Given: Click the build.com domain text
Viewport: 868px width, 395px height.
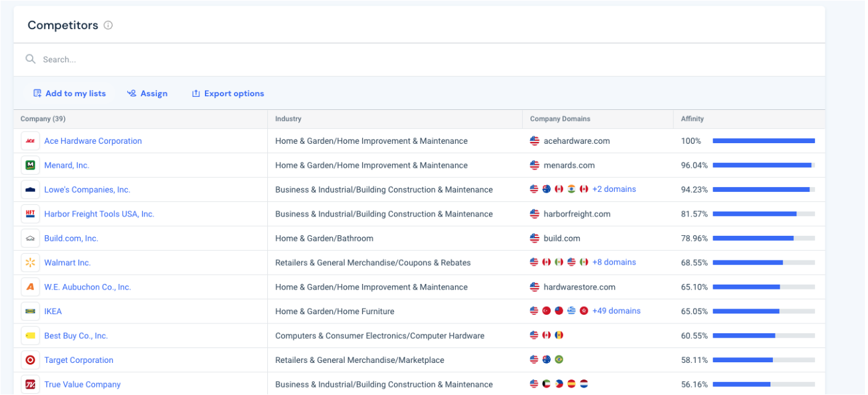Looking at the screenshot, I should click(x=562, y=238).
